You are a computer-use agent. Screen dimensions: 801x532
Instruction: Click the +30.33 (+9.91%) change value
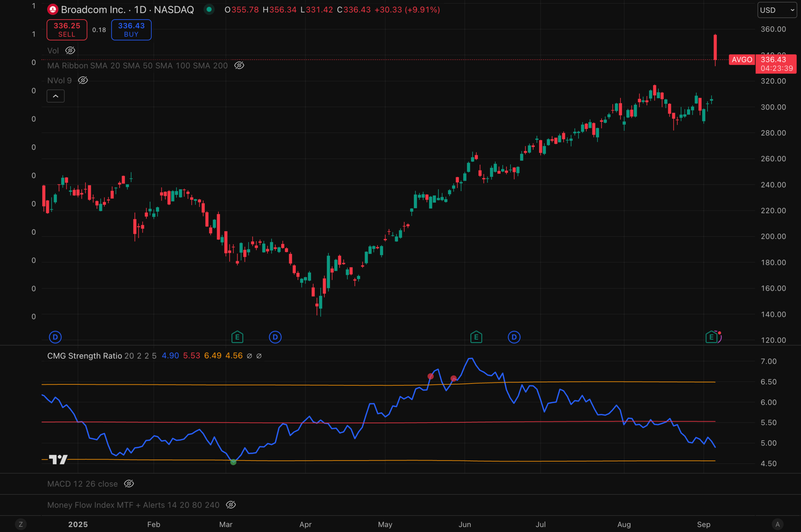[x=407, y=10]
